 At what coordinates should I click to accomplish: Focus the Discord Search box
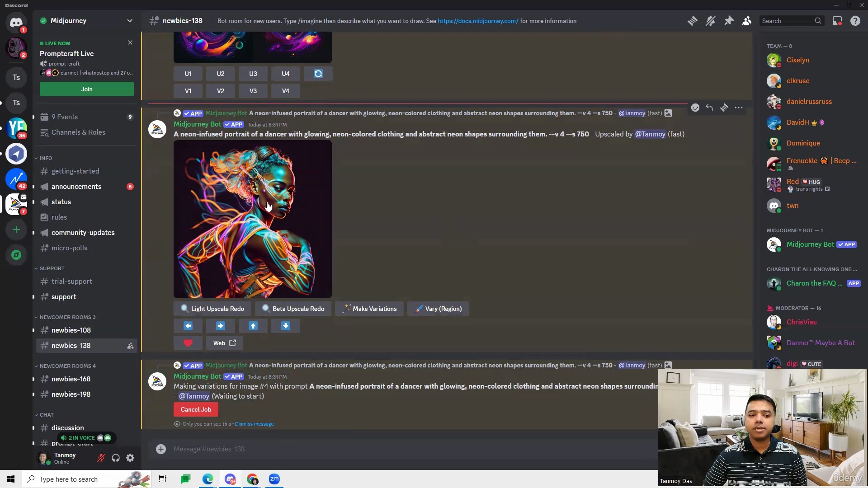click(x=791, y=21)
